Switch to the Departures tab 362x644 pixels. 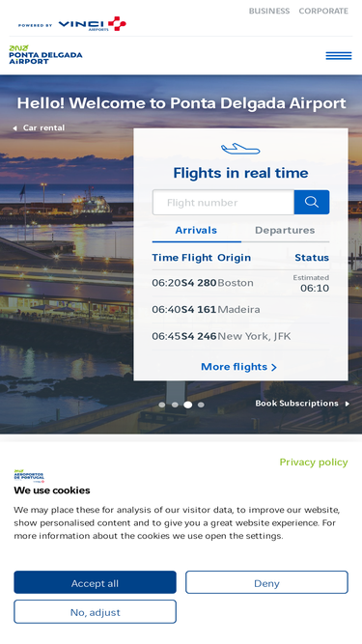coord(285,230)
